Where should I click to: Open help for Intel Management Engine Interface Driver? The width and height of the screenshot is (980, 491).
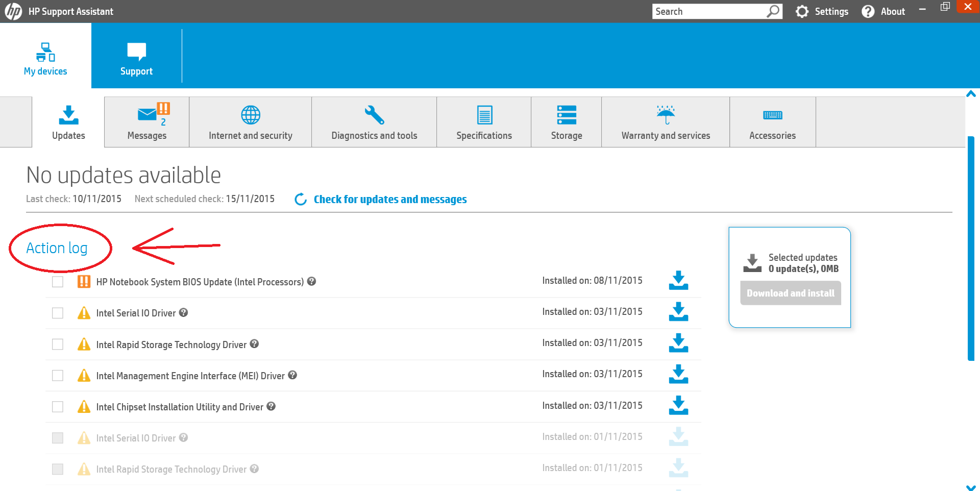click(x=292, y=375)
